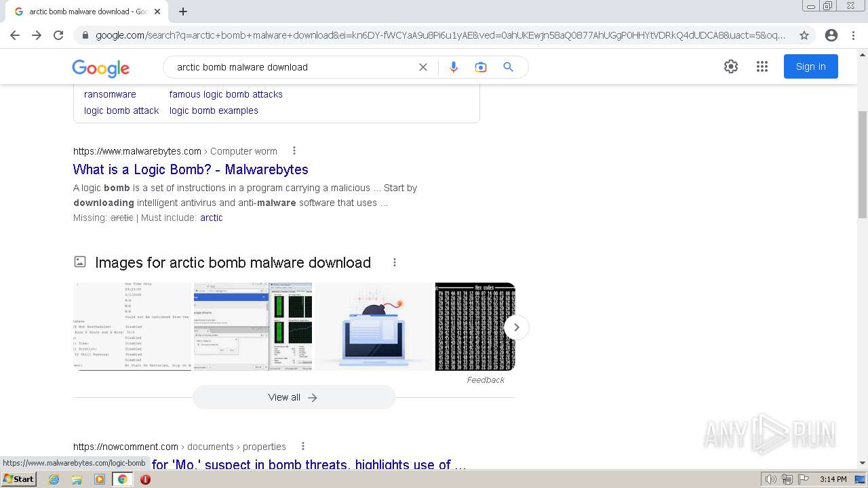Open Windows Explorer folder in taskbar
Viewport: 868px width, 488px height.
pyautogui.click(x=77, y=479)
